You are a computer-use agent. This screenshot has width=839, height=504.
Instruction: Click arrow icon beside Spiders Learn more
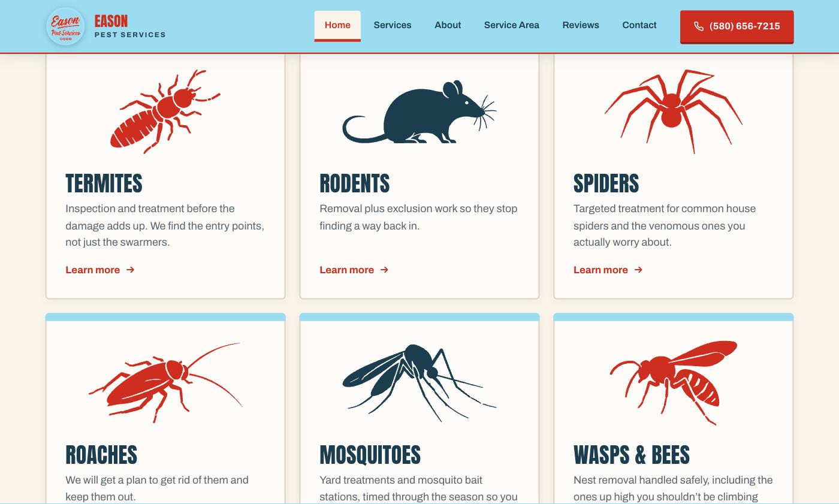(639, 270)
